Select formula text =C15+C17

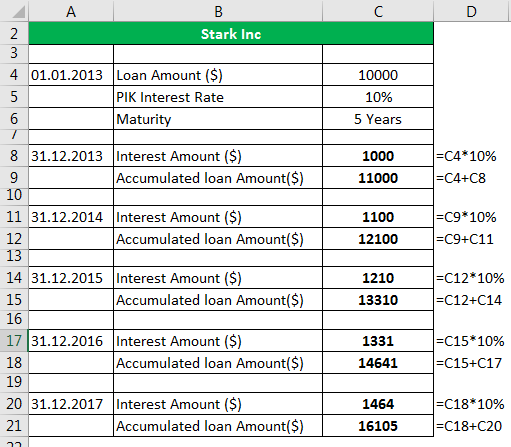[x=469, y=363]
